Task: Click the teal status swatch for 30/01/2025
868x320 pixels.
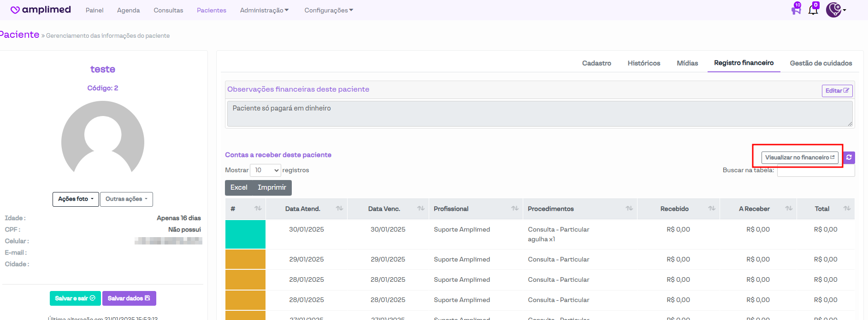Action: point(245,234)
